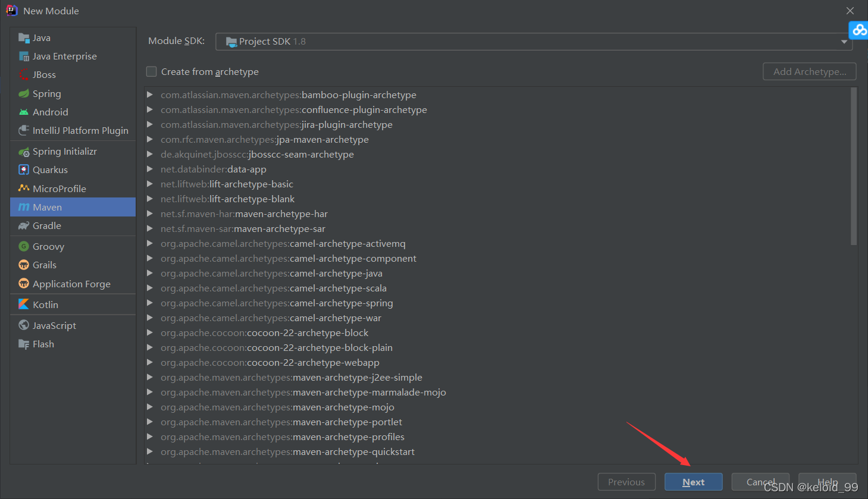
Task: Click the Next button
Action: [694, 482]
